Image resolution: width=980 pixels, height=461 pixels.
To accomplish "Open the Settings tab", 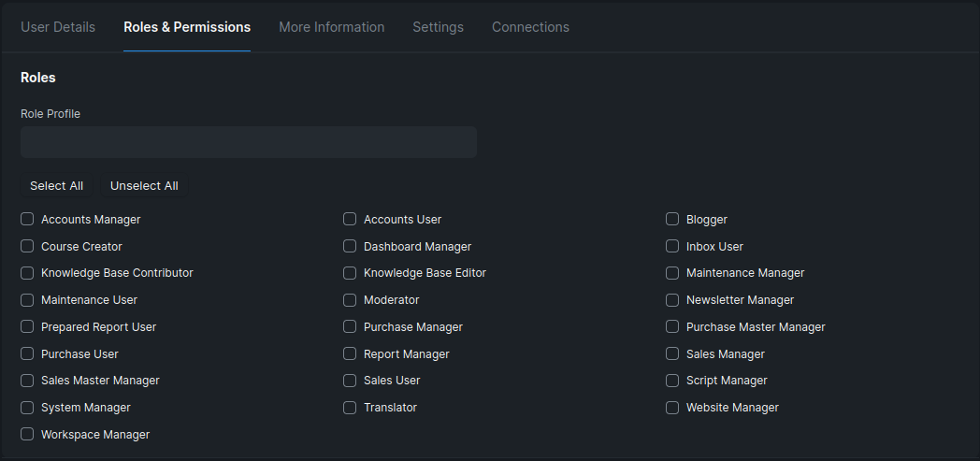I will click(x=438, y=27).
